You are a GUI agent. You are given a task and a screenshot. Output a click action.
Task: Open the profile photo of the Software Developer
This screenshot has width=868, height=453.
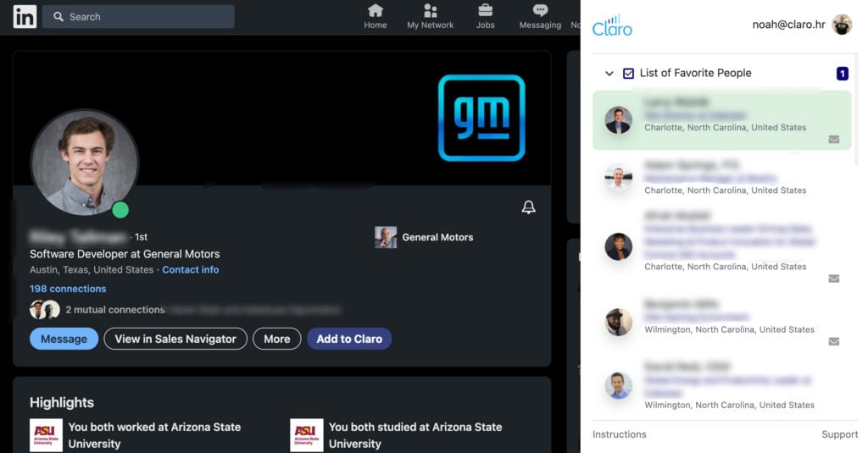84,162
